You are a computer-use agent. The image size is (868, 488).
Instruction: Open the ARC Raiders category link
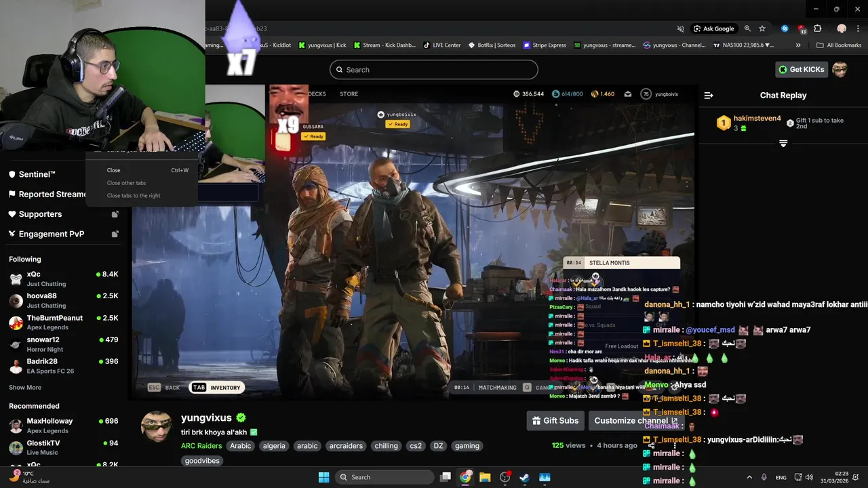[x=201, y=446]
